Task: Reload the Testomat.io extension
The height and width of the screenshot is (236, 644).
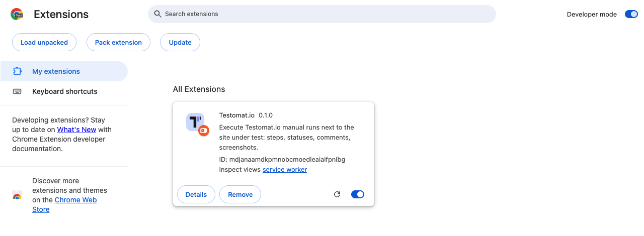Action: [x=337, y=194]
